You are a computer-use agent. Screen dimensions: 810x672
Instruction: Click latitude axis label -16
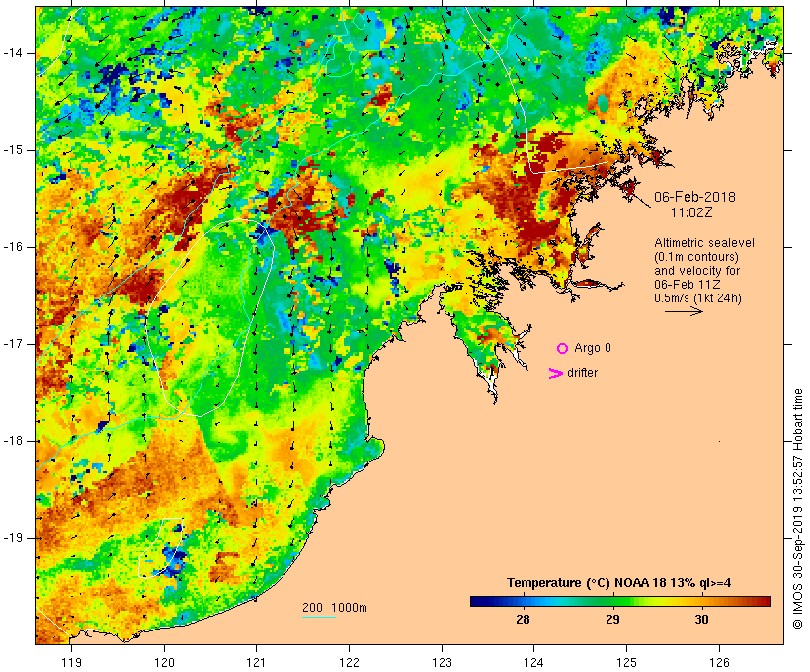(13, 247)
